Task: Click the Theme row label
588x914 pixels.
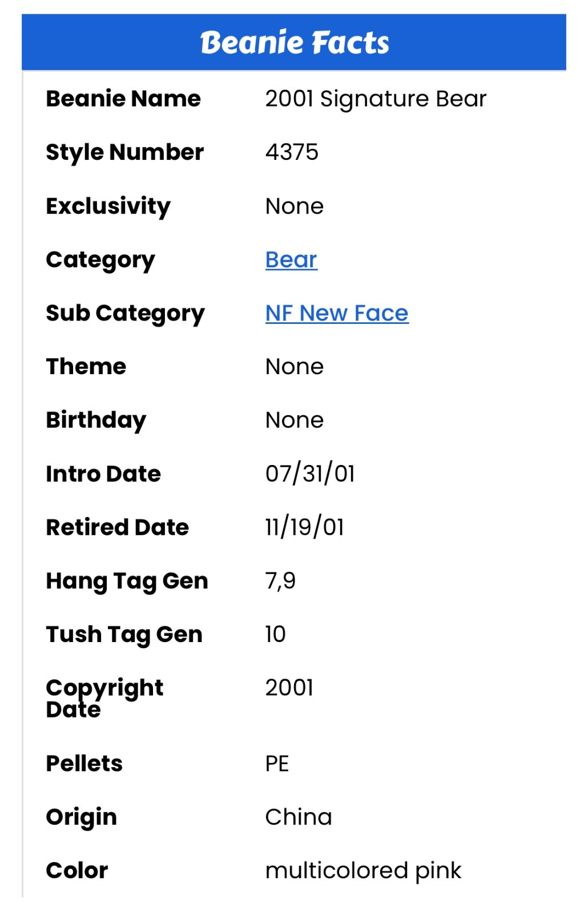Action: pyautogui.click(x=86, y=367)
